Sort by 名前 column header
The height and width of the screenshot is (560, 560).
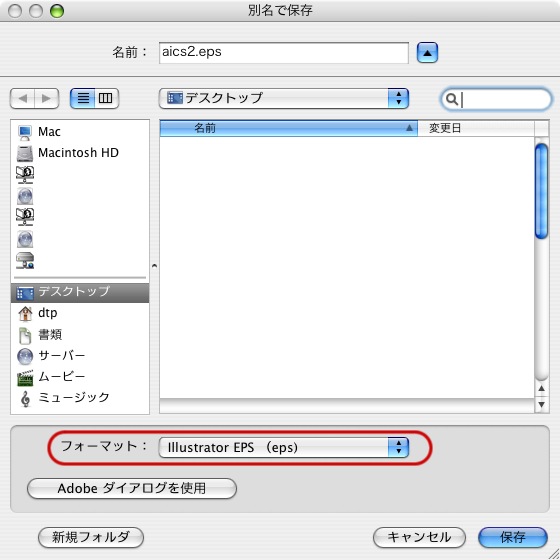point(289,128)
